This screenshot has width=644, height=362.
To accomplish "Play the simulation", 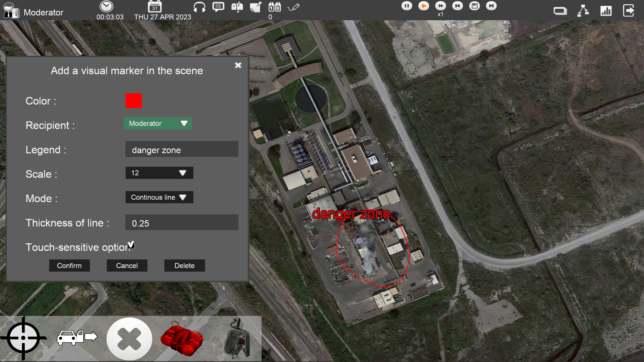I will (424, 6).
